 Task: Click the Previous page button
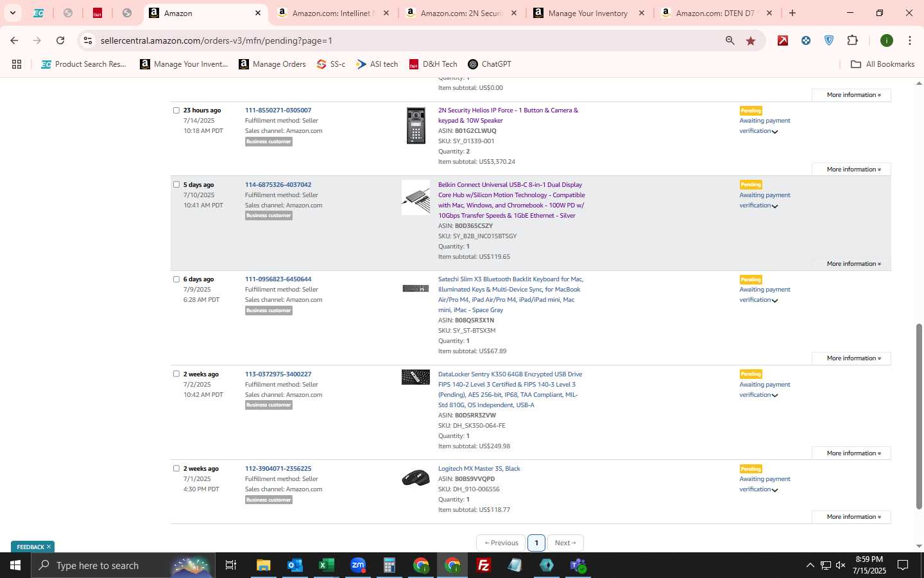tap(501, 543)
